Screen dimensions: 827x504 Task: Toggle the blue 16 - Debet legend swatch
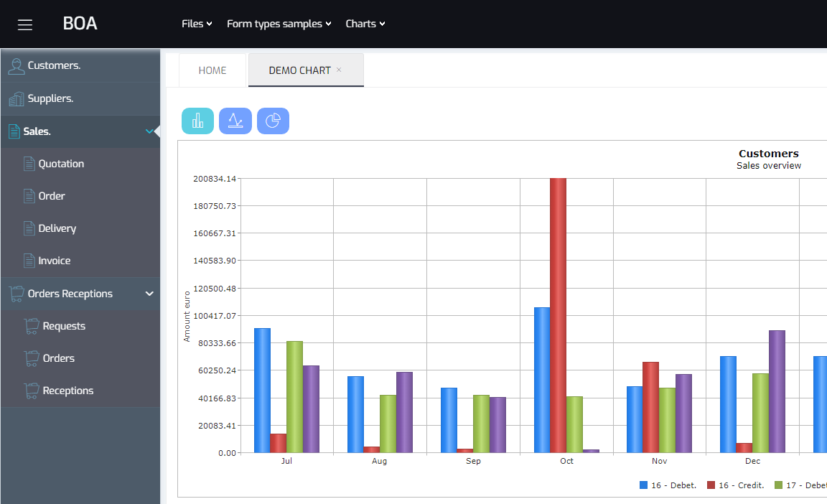(643, 485)
